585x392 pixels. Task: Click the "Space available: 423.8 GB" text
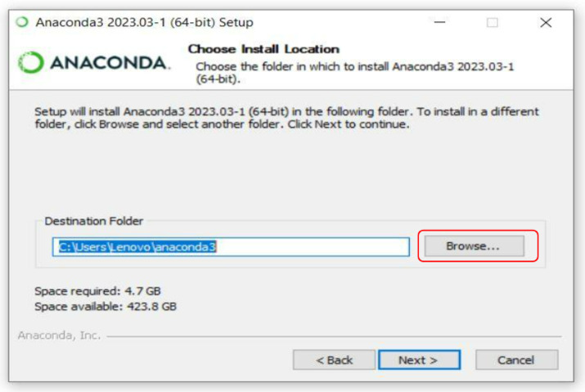[x=106, y=306]
